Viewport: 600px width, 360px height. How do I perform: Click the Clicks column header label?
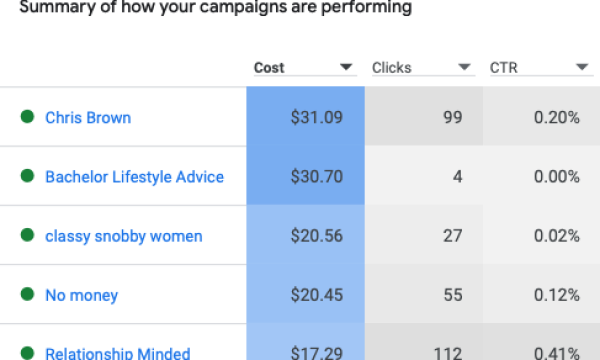pos(391,68)
